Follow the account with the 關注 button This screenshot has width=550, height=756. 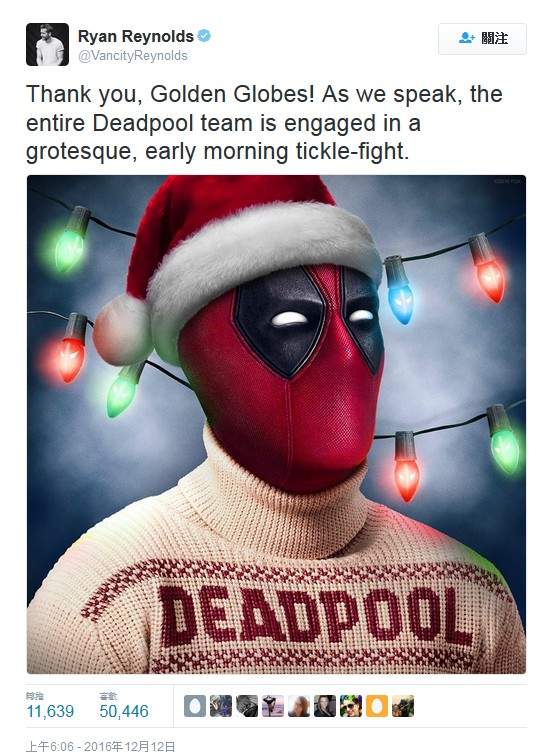click(x=482, y=39)
